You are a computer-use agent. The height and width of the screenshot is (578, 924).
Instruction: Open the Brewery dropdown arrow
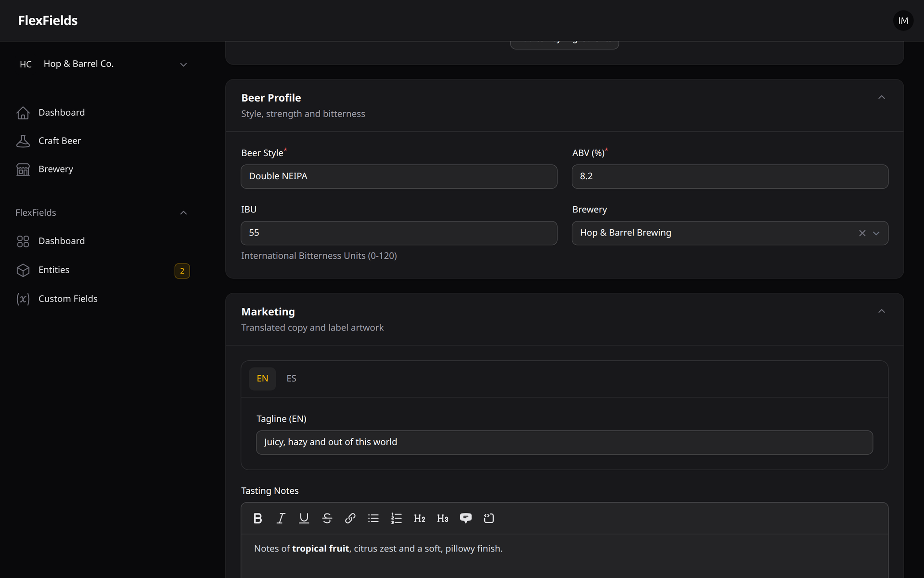[x=876, y=233]
